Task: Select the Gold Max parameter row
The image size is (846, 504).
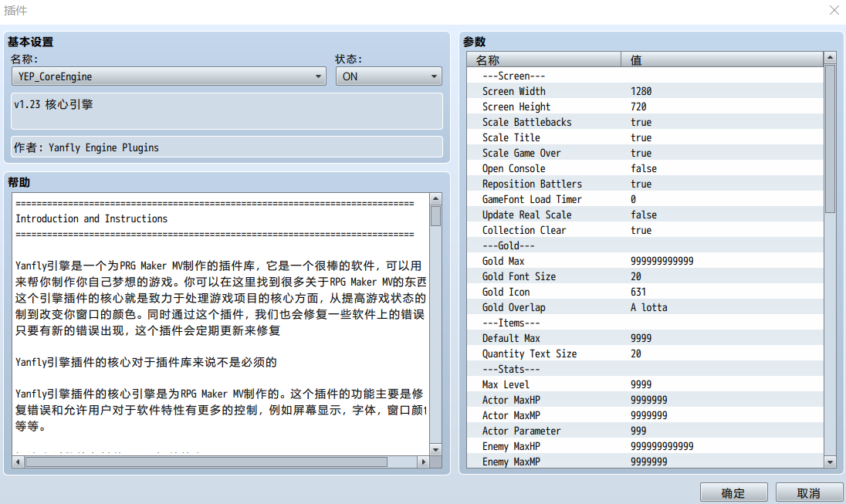Action: tap(645, 261)
